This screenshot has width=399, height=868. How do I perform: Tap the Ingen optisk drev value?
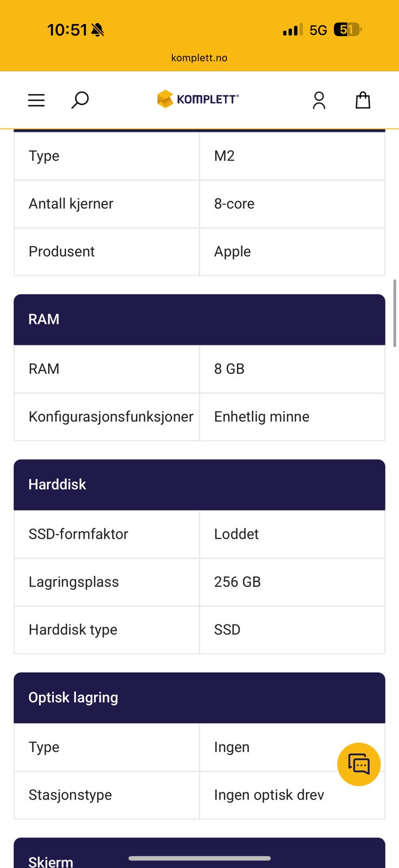269,795
